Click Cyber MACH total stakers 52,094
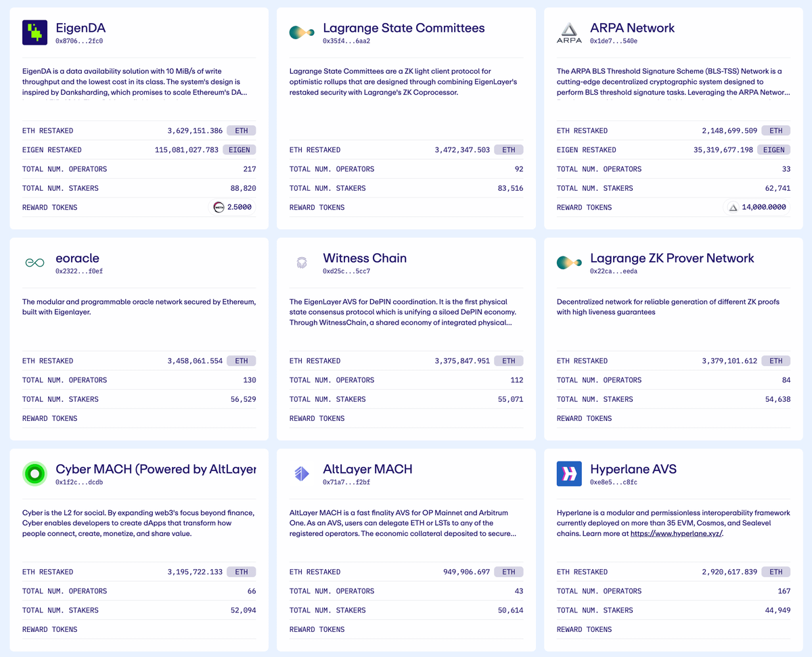The width and height of the screenshot is (812, 657). point(244,611)
